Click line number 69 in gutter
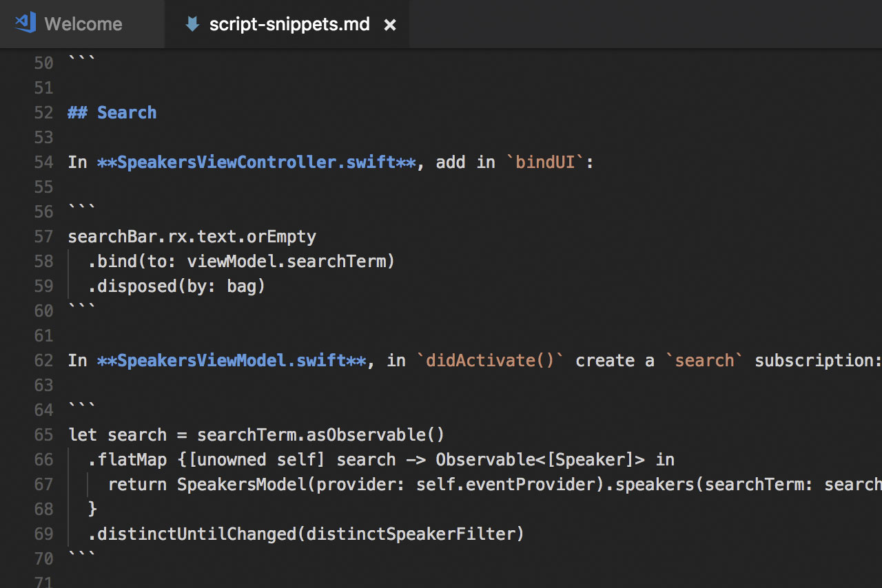The image size is (882, 588). (43, 534)
